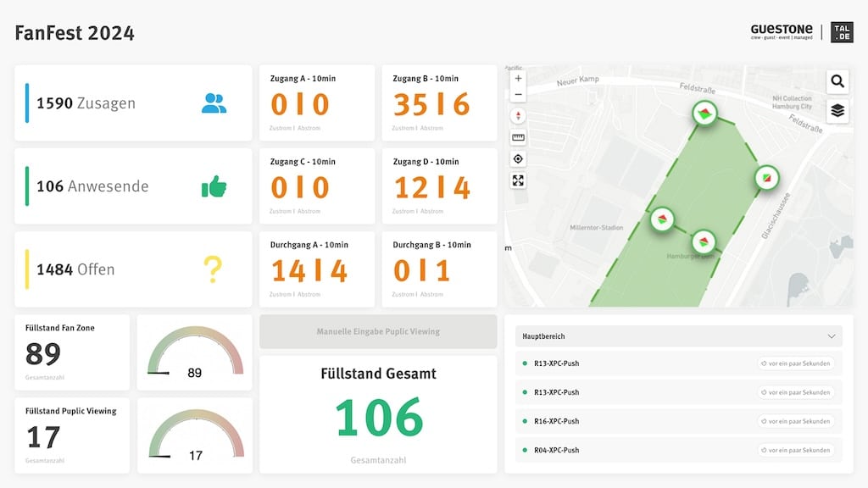Image resolution: width=868 pixels, height=488 pixels.
Task: Click the locate position map icon
Action: click(x=518, y=158)
